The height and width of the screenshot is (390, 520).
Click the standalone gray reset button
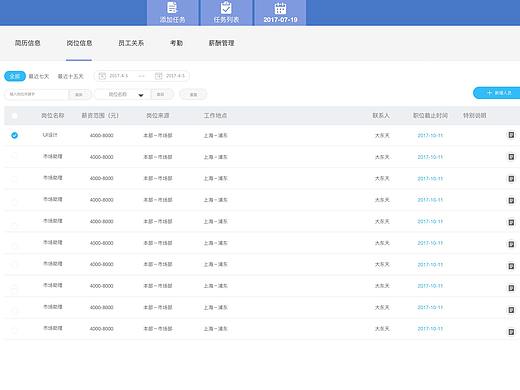(x=193, y=95)
